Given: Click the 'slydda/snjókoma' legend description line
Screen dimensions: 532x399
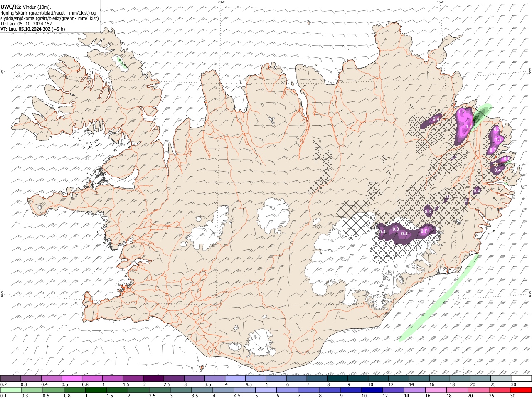Looking at the screenshot, I should click(49, 18).
